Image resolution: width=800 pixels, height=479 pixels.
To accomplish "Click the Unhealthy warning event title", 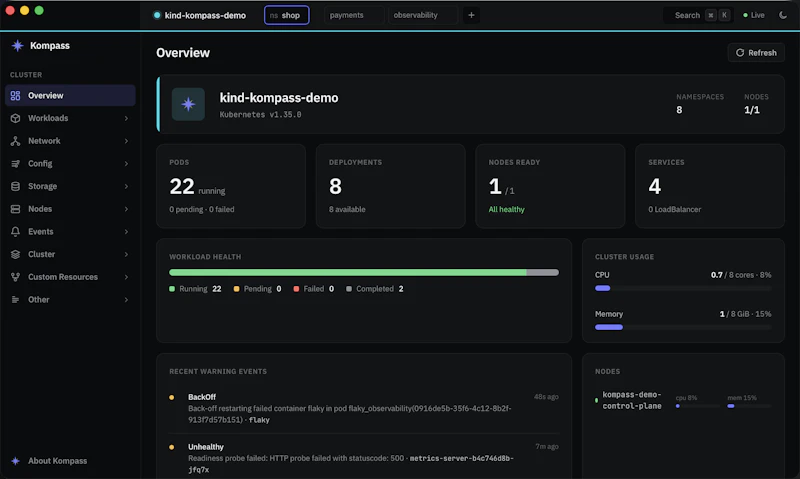I will pyautogui.click(x=206, y=447).
